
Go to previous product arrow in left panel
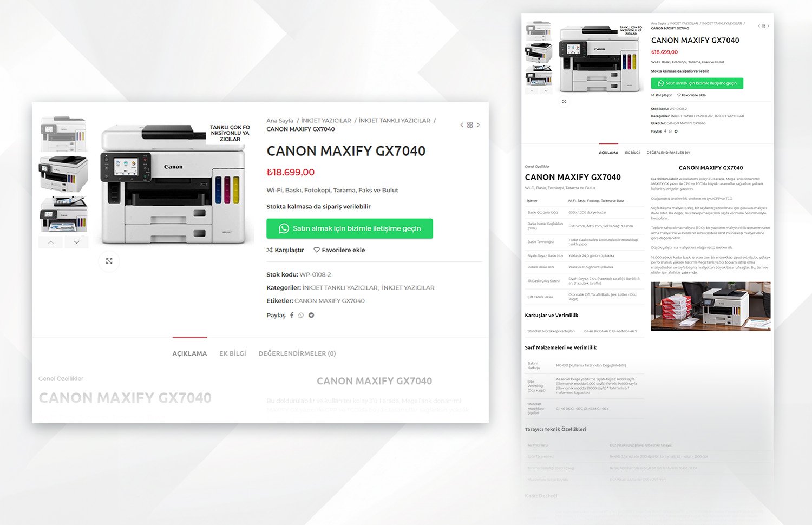pyautogui.click(x=462, y=125)
